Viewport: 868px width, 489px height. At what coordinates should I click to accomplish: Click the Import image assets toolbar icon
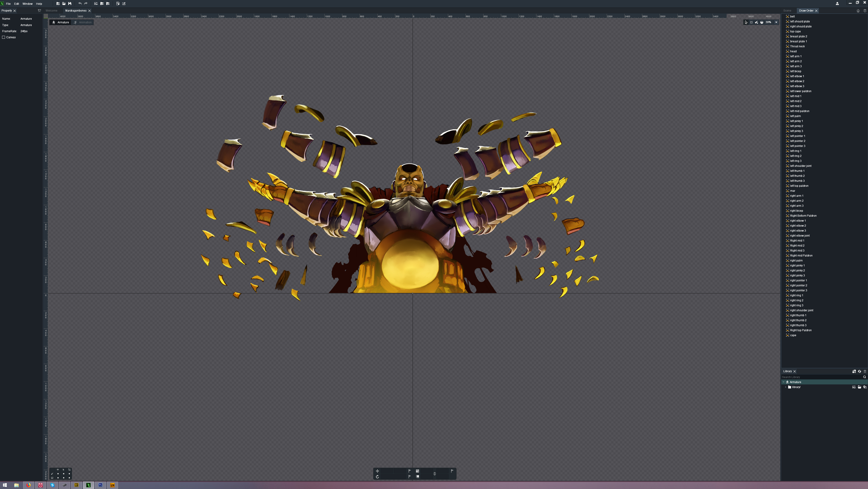pyautogui.click(x=96, y=4)
